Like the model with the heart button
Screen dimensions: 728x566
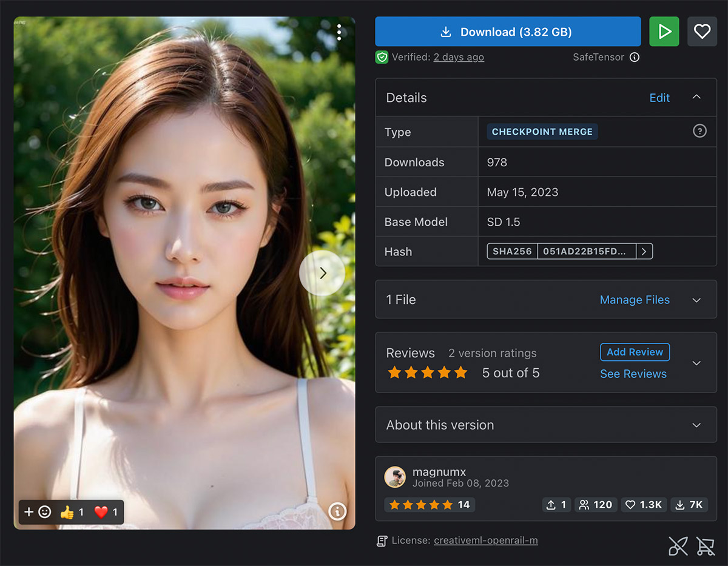coord(702,32)
